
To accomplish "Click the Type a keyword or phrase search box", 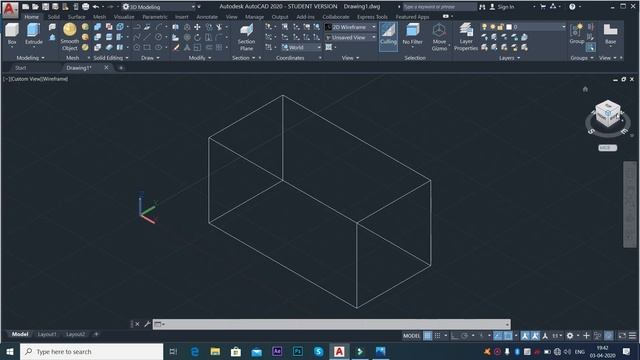I will [439, 7].
